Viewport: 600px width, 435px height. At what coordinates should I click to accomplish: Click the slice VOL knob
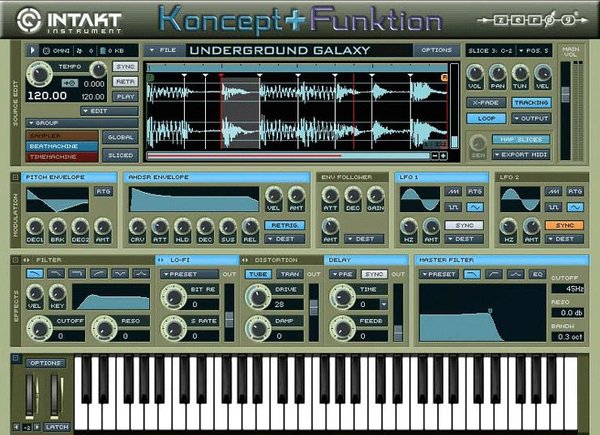(473, 70)
